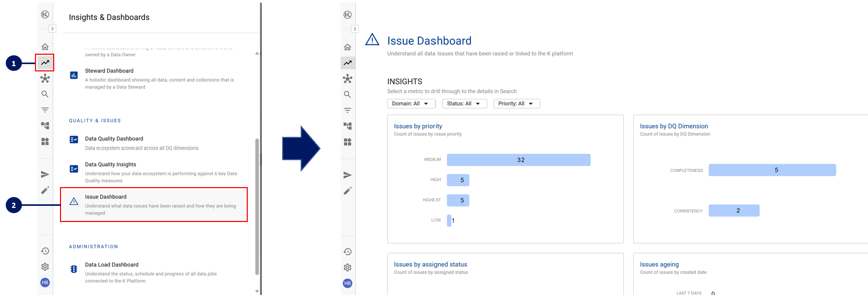Open the Search magnifier in left sidebar

click(x=45, y=94)
